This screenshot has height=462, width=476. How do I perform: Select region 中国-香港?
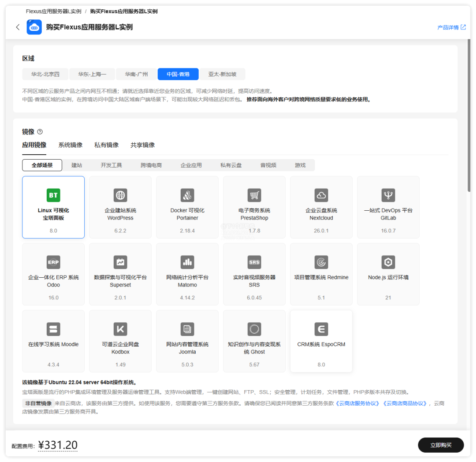click(x=178, y=74)
